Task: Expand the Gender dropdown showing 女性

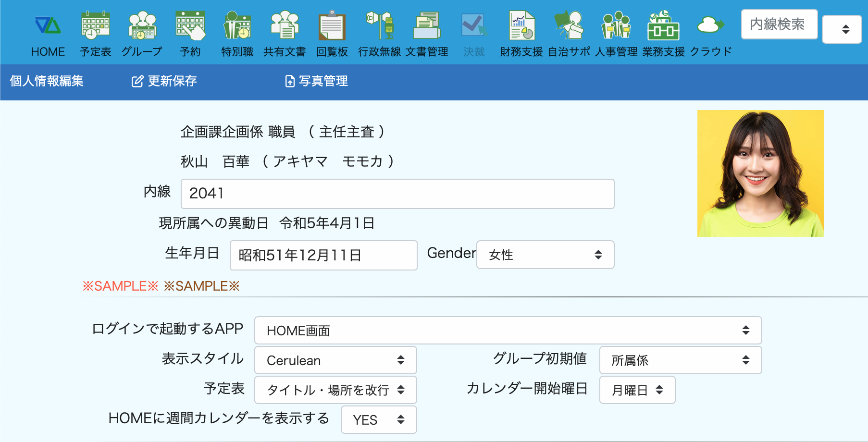Action: pos(545,255)
